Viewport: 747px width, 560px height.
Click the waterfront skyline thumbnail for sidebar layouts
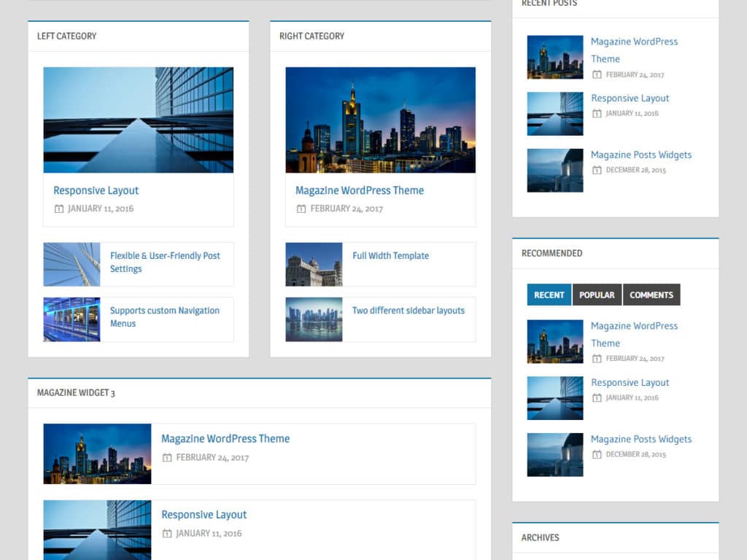click(x=314, y=319)
